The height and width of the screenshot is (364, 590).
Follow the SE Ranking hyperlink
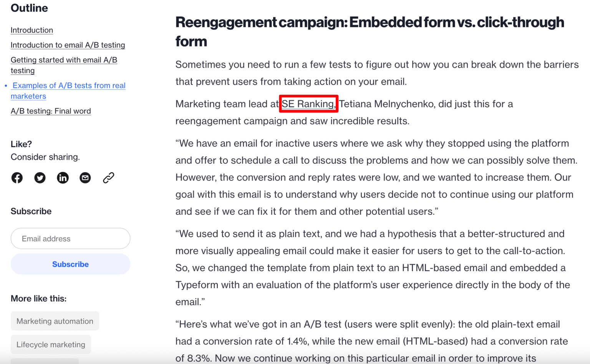308,104
